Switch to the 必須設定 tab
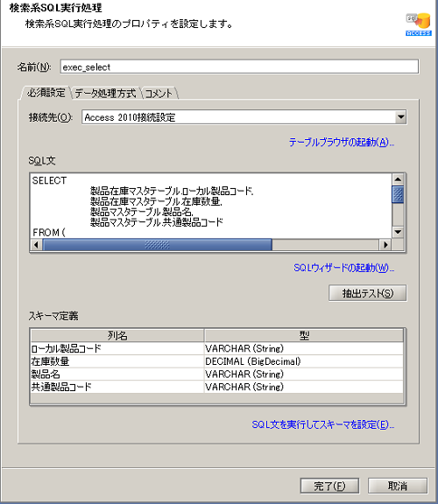 (46, 93)
